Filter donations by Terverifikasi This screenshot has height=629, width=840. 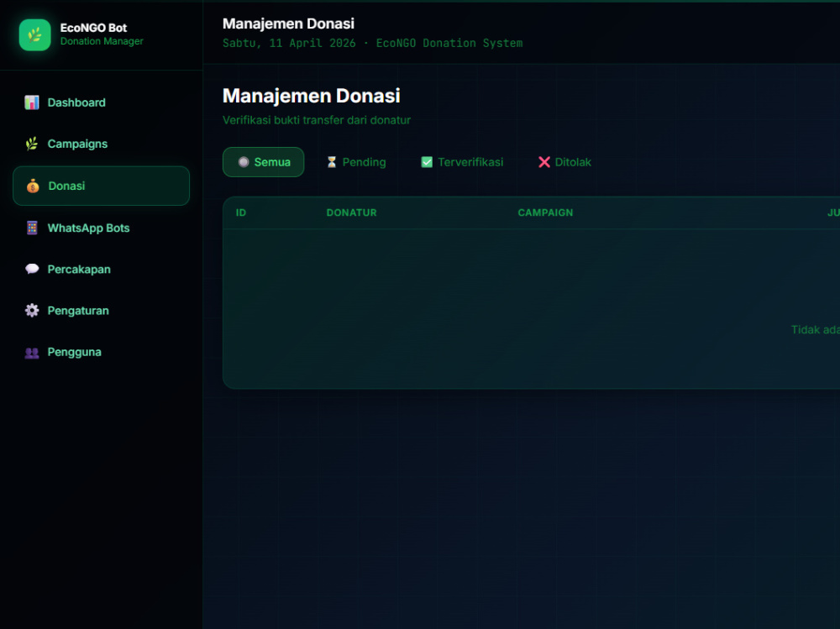coord(462,162)
